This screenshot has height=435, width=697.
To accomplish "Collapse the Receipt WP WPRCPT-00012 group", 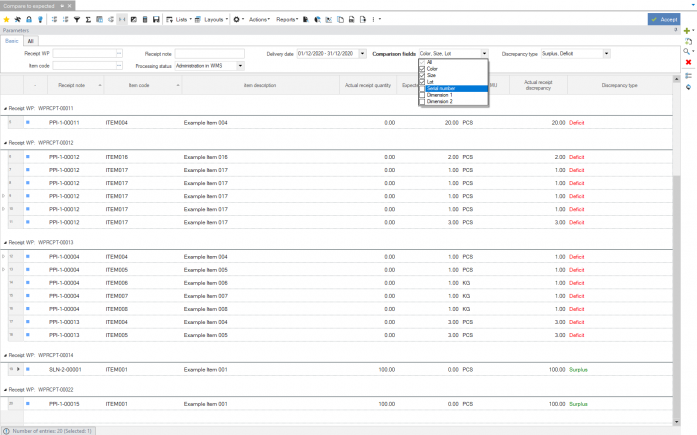I will pyautogui.click(x=5, y=143).
